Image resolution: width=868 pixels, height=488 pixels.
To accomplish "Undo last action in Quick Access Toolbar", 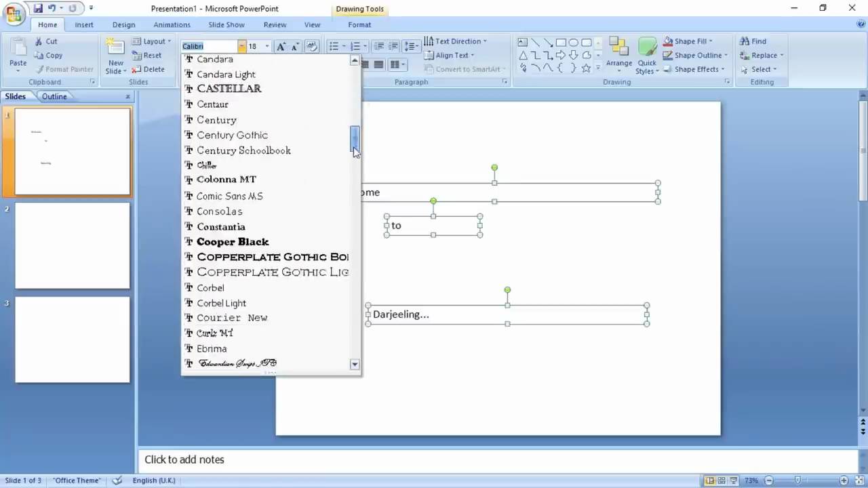I will (52, 8).
